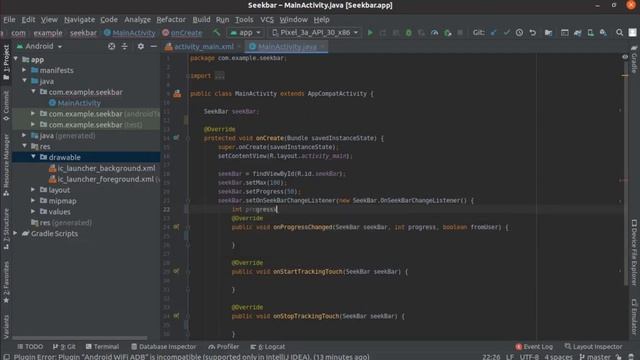Click the class gutter icon beside MainActivity declaration
The width and height of the screenshot is (640, 360).
pos(177,93)
